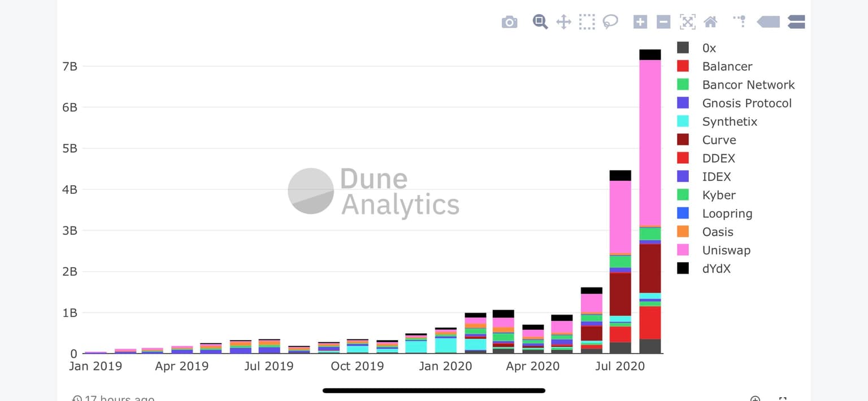Autoscale the chart axes
The image size is (868, 401).
click(687, 22)
